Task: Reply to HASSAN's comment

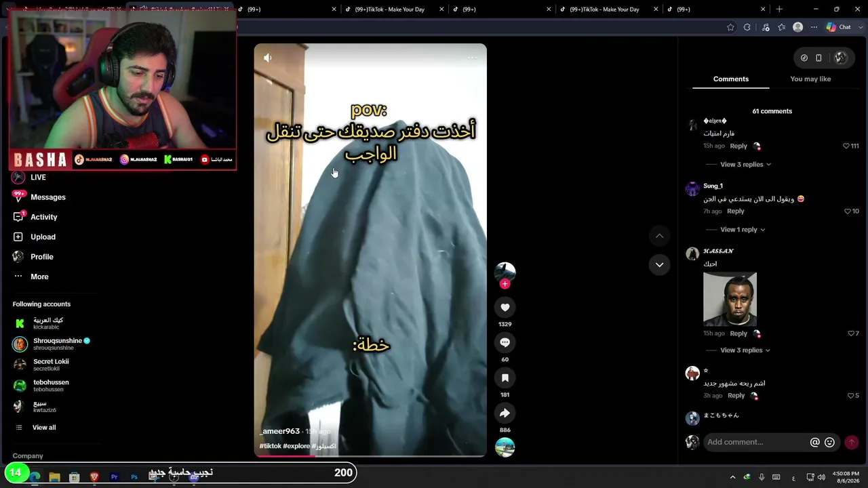Action: point(738,333)
